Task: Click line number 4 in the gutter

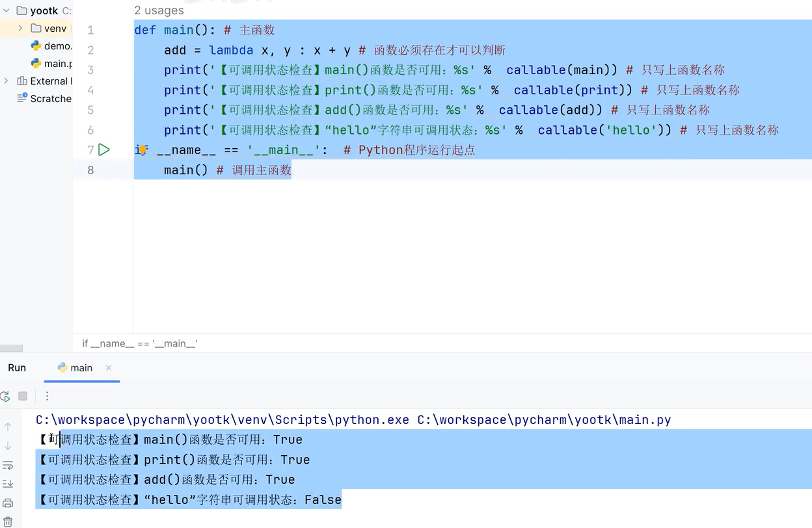Action: (x=90, y=90)
